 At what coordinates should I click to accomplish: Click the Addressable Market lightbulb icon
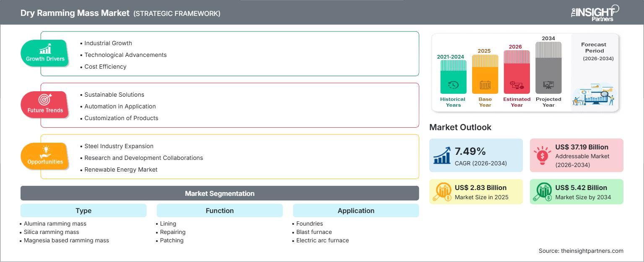pos(542,155)
